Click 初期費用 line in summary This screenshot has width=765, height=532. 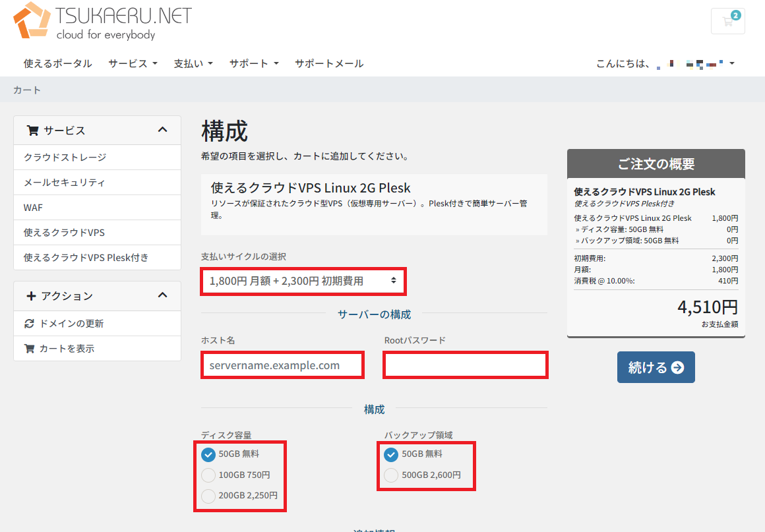[656, 258]
